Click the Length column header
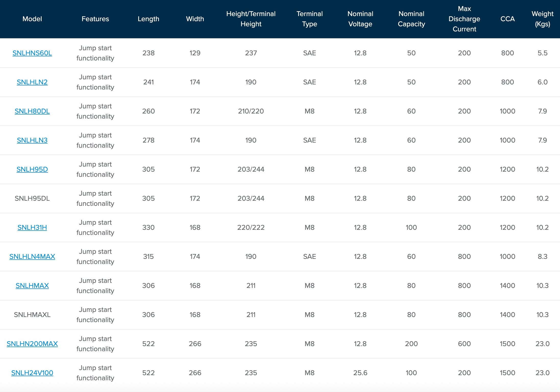 (x=148, y=19)
